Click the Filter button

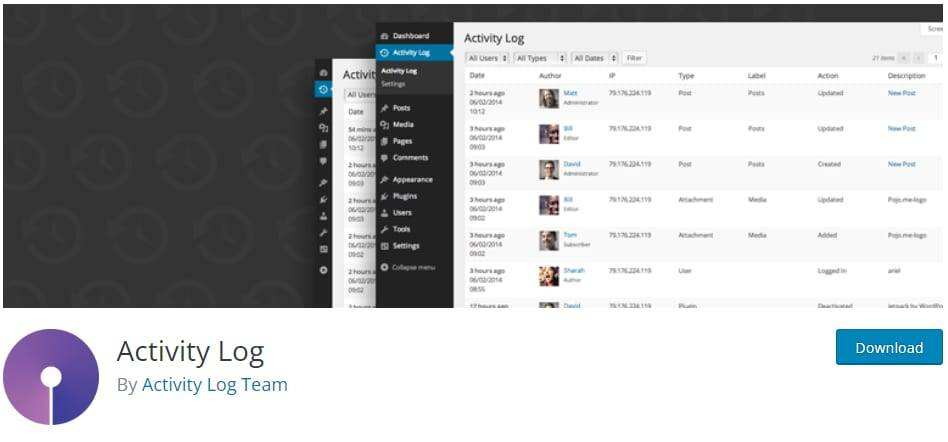click(x=634, y=58)
